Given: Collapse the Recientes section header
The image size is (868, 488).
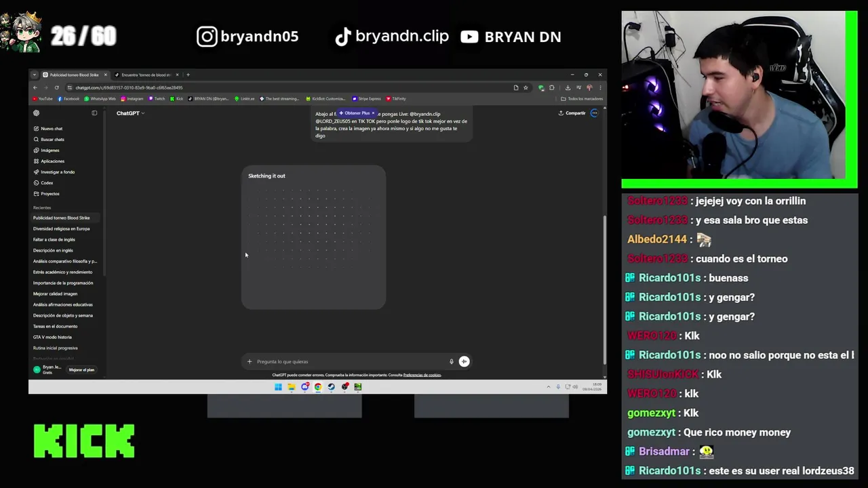Looking at the screenshot, I should 42,207.
